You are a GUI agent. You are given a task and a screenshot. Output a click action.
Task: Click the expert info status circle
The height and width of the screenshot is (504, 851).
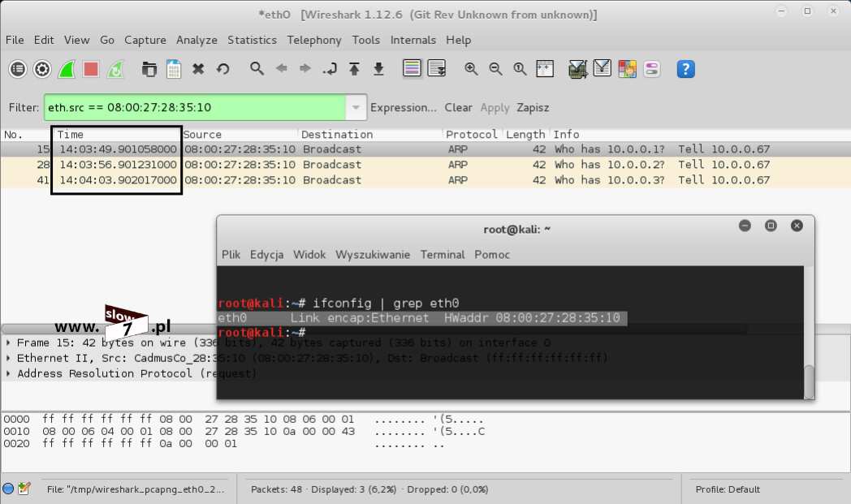coord(8,489)
